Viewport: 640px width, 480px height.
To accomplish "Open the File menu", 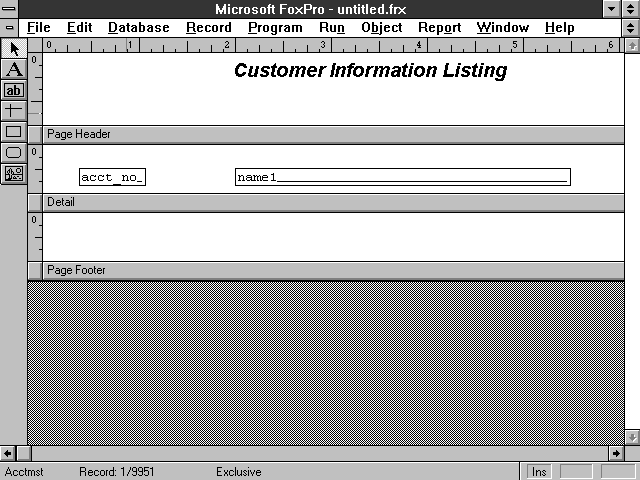I will point(38,28).
